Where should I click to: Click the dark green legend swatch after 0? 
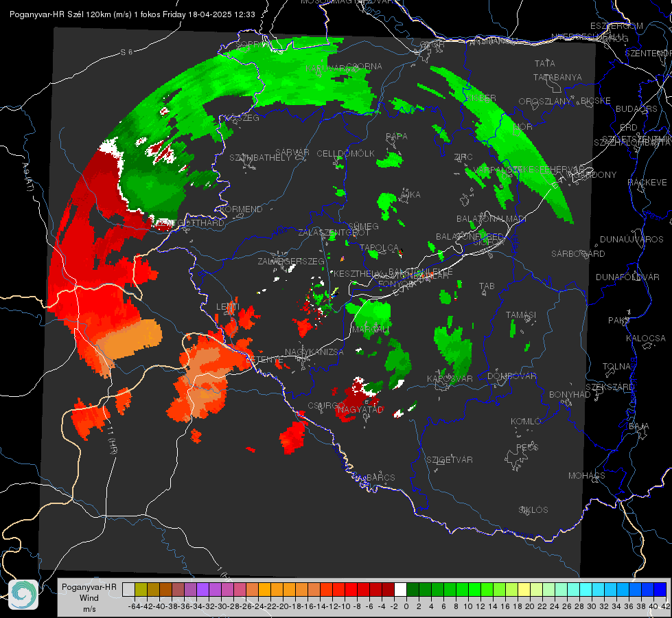(413, 589)
